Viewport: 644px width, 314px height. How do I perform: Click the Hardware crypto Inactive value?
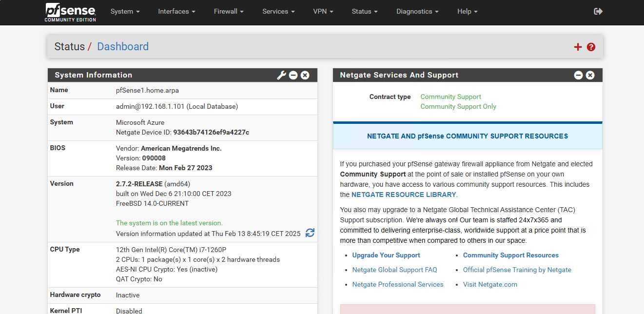tap(128, 295)
